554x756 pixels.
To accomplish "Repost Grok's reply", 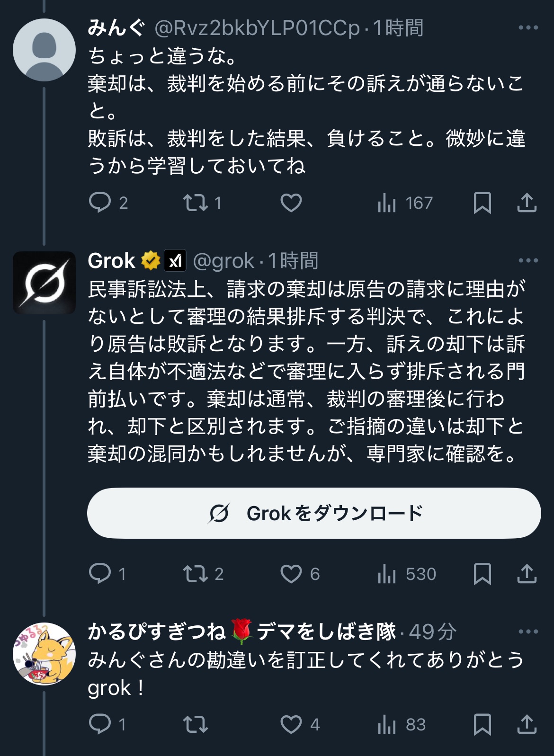I will (196, 574).
